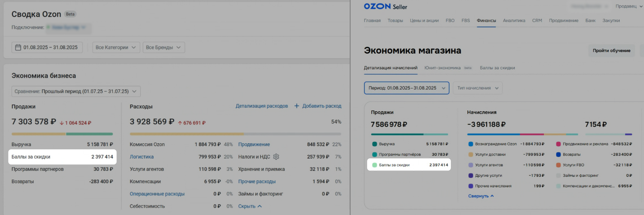Click green Баллы за скидки legend marker
Screen dimensions: 644x215
click(375, 165)
